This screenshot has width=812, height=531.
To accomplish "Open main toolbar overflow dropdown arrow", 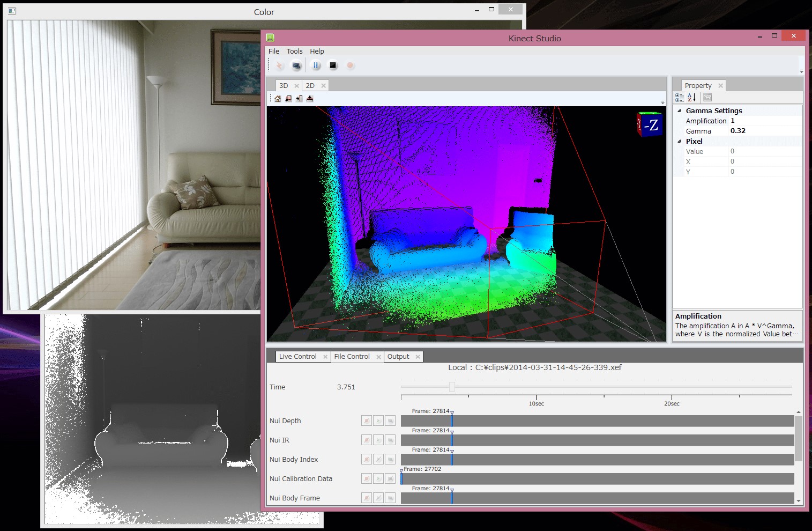I will click(x=801, y=71).
